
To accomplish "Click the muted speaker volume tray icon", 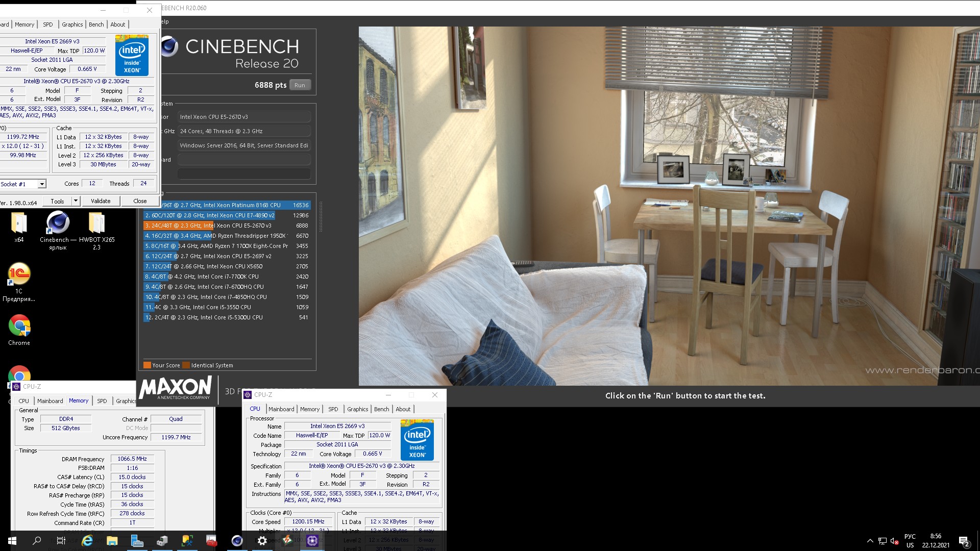I will [894, 541].
